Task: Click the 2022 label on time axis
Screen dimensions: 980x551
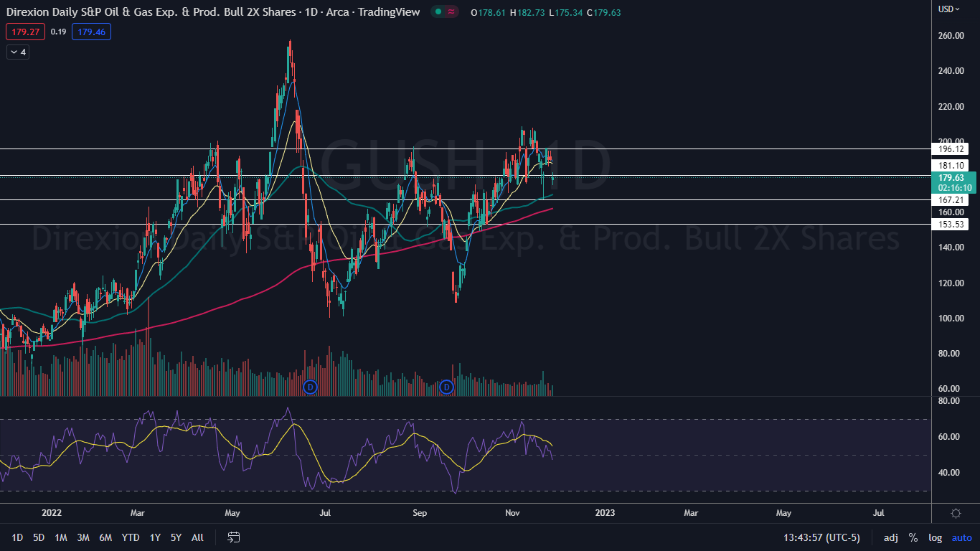Action: (52, 513)
